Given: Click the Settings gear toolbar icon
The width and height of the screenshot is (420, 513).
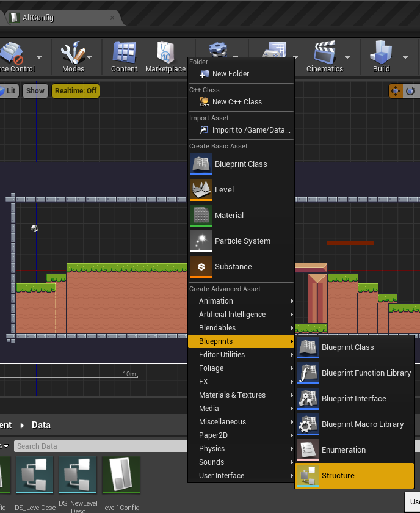Looking at the screenshot, I should pos(218,49).
